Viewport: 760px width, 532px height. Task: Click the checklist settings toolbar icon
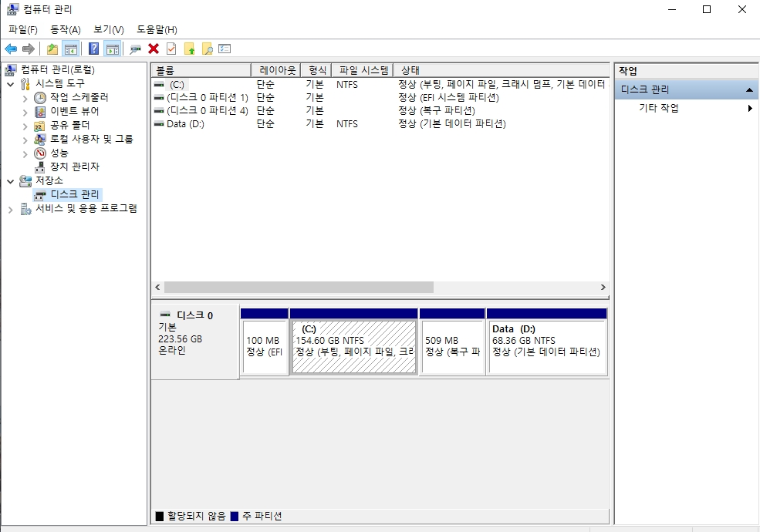click(x=225, y=49)
